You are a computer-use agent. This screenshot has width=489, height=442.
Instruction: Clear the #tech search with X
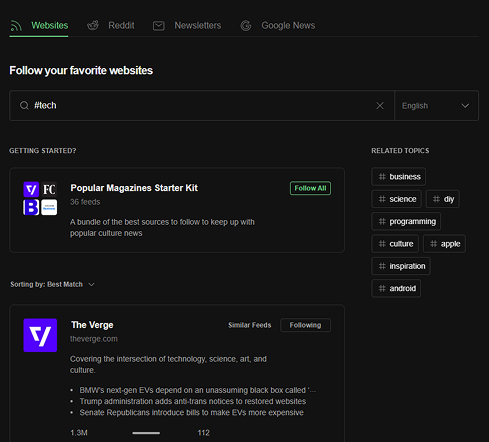coord(380,106)
